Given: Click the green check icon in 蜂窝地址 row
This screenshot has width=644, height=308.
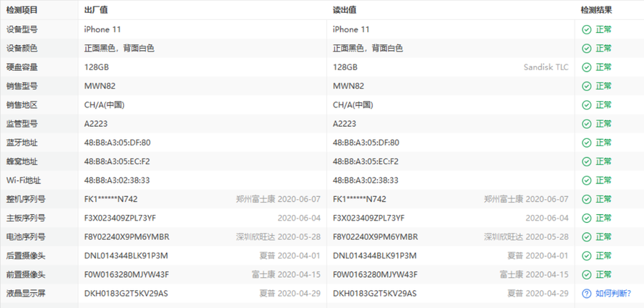Looking at the screenshot, I should [587, 162].
